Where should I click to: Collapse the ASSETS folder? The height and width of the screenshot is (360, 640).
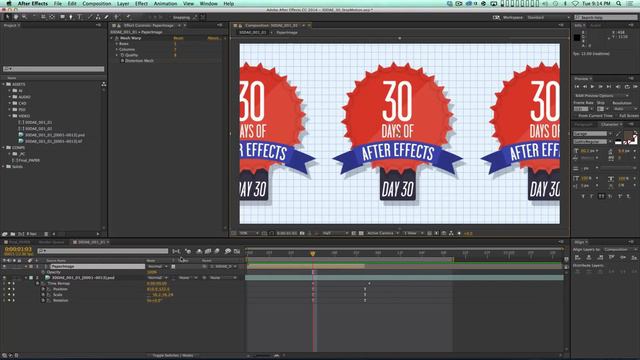click(x=4, y=84)
